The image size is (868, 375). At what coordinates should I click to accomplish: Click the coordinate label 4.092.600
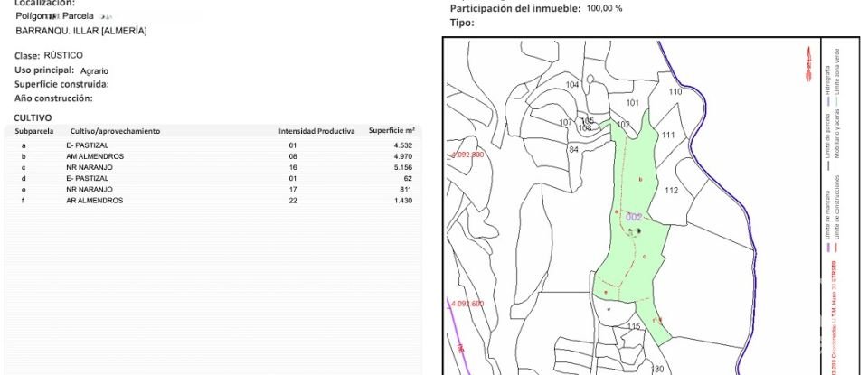(x=467, y=304)
